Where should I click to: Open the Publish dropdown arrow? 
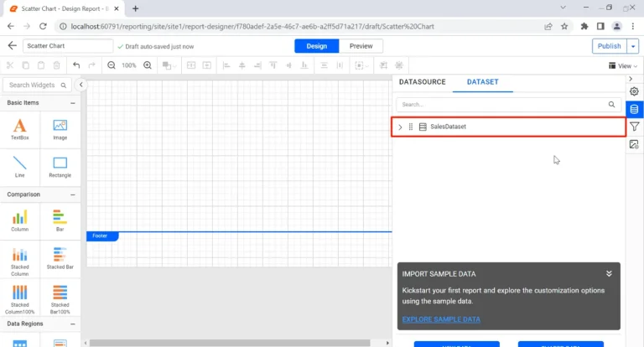coord(633,46)
